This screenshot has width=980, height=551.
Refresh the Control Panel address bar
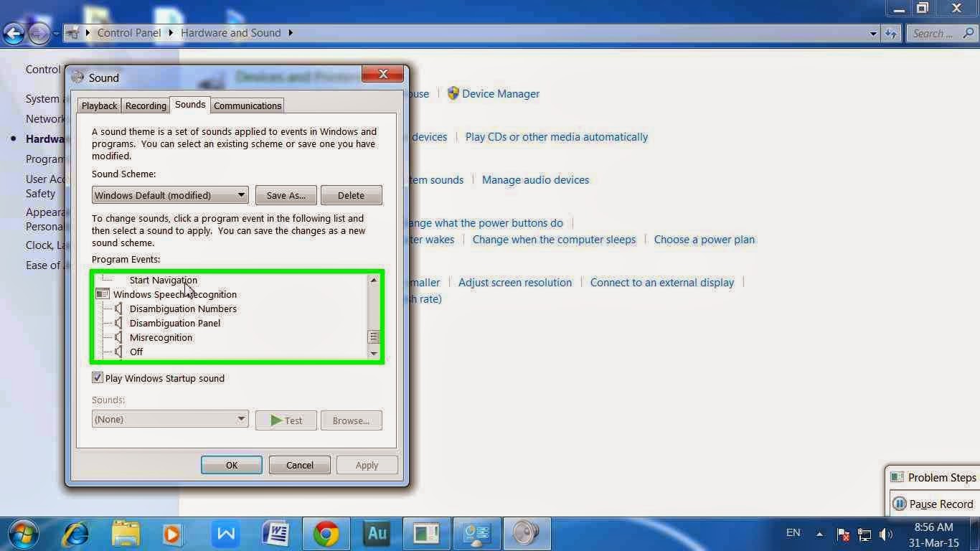point(891,33)
